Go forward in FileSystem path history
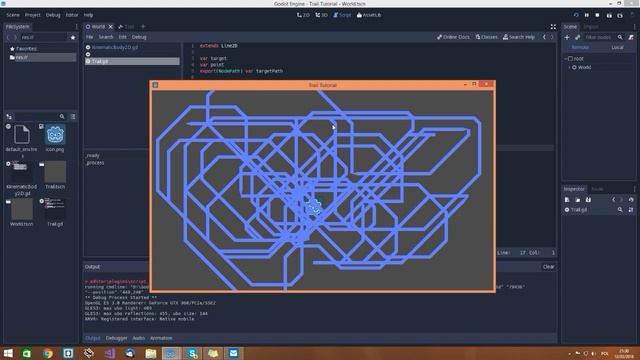The height and width of the screenshot is (360, 640). click(15, 37)
